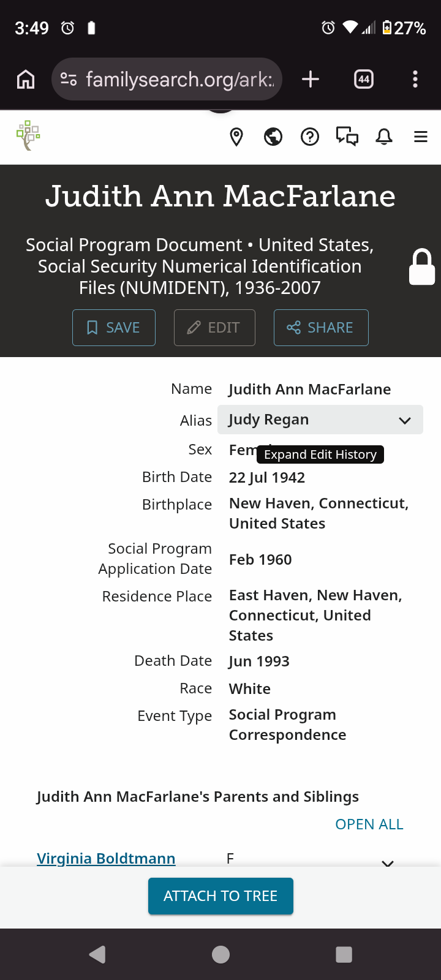This screenshot has height=980, width=441.
Task: Tap the familysearch.org address bar
Action: pyautogui.click(x=167, y=79)
